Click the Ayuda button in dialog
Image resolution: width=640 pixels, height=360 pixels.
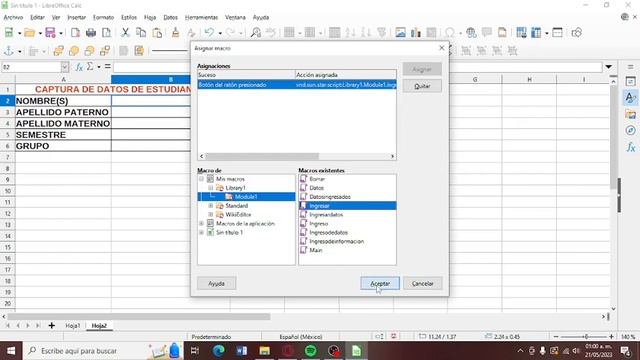tap(216, 283)
